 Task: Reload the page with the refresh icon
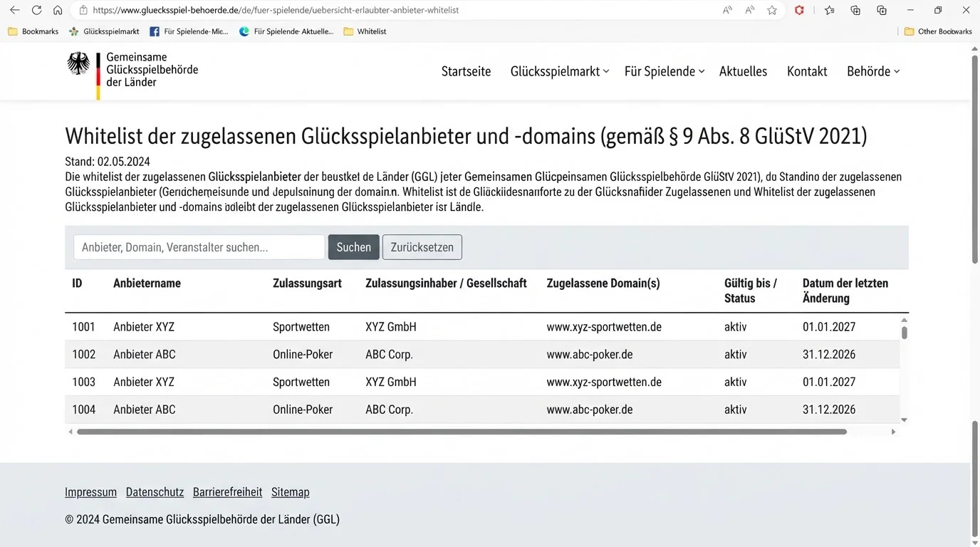(x=36, y=11)
